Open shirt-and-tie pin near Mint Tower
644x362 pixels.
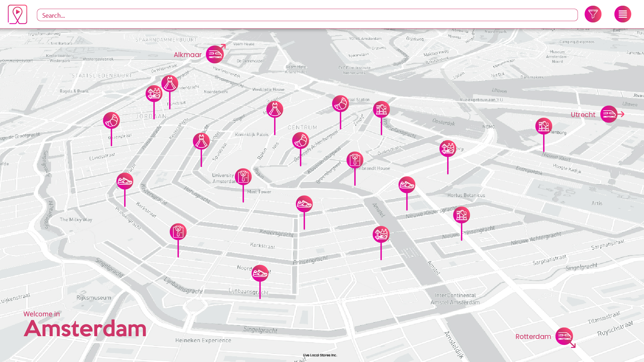click(243, 177)
